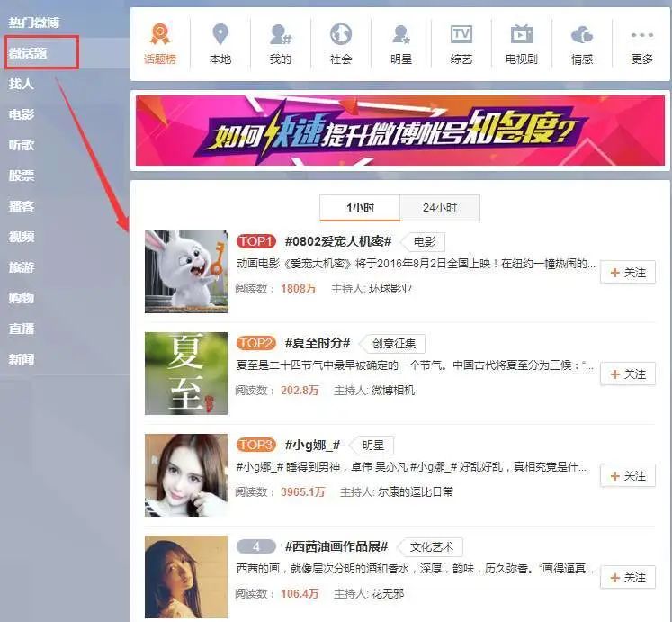Switch to the 24小时 ranking tab
The height and width of the screenshot is (622, 672).
[440, 208]
